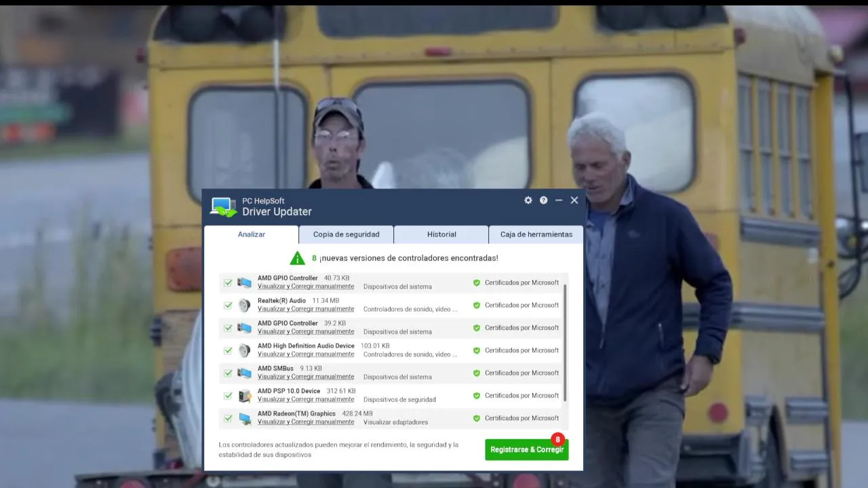Close the Driver Updater window

tap(574, 200)
